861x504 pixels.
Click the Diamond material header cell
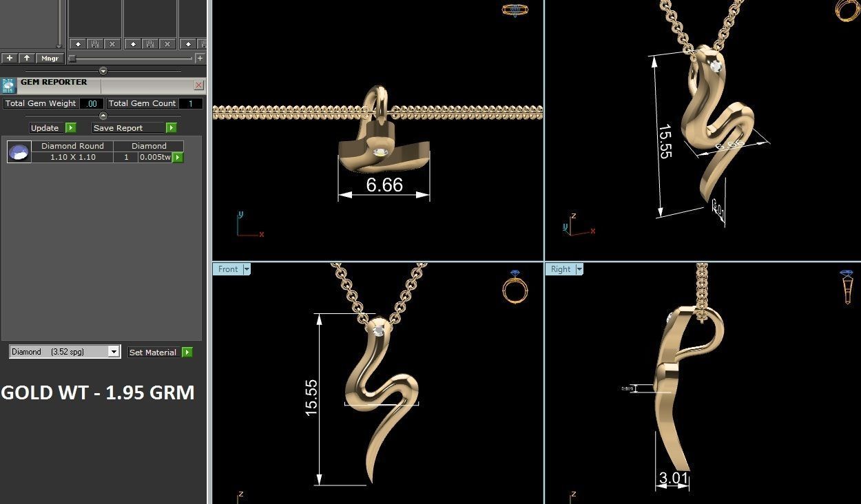point(149,146)
